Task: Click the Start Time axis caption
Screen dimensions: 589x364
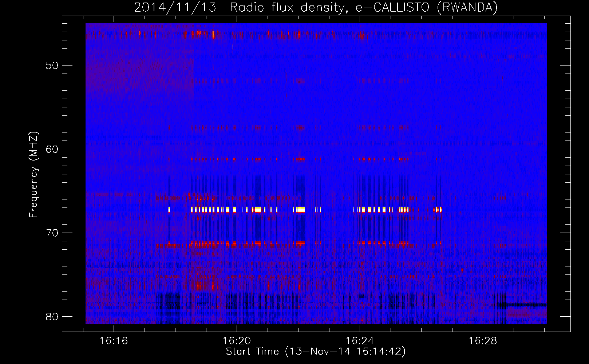Action: 316,352
